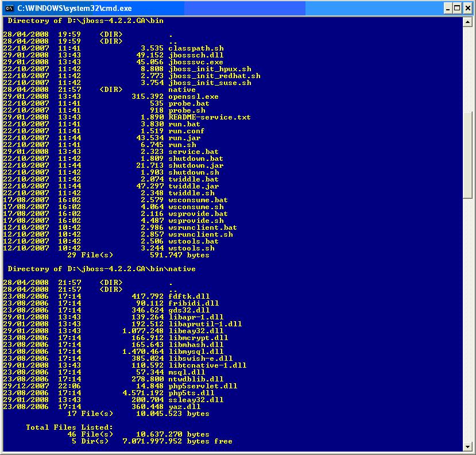Viewport: 476px width, 455px height.
Task: Click the gds32.dll file name
Action: 189,310
